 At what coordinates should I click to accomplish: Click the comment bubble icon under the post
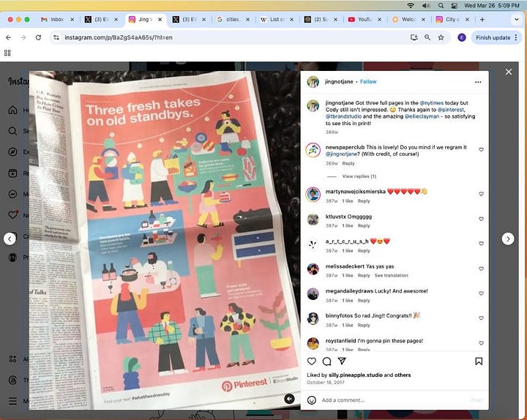point(326,361)
